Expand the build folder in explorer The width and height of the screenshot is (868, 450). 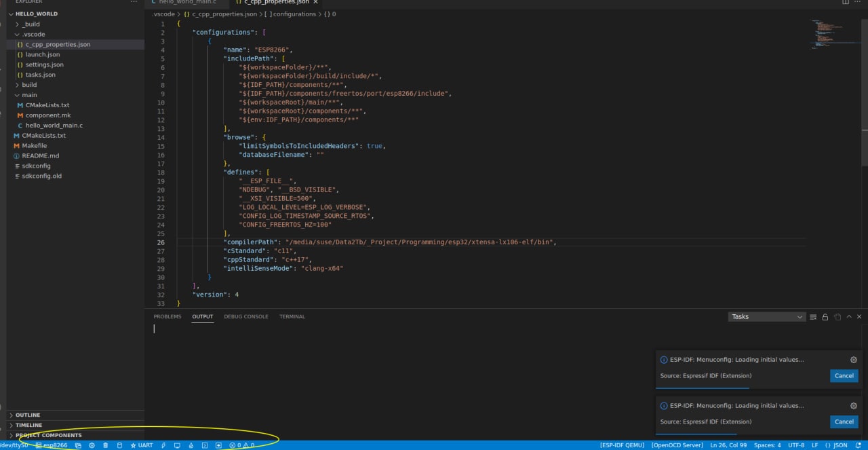tap(29, 85)
